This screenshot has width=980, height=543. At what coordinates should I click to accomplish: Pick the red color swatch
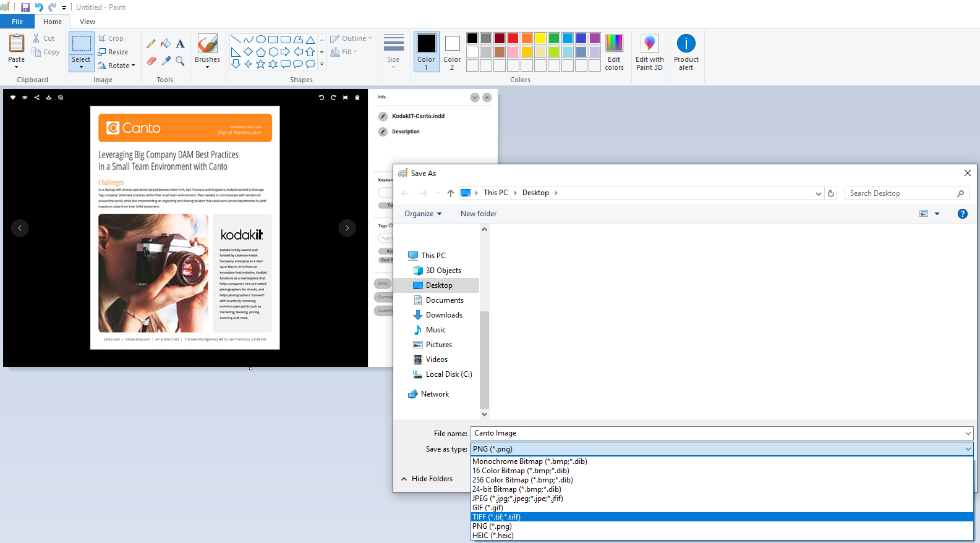[513, 38]
